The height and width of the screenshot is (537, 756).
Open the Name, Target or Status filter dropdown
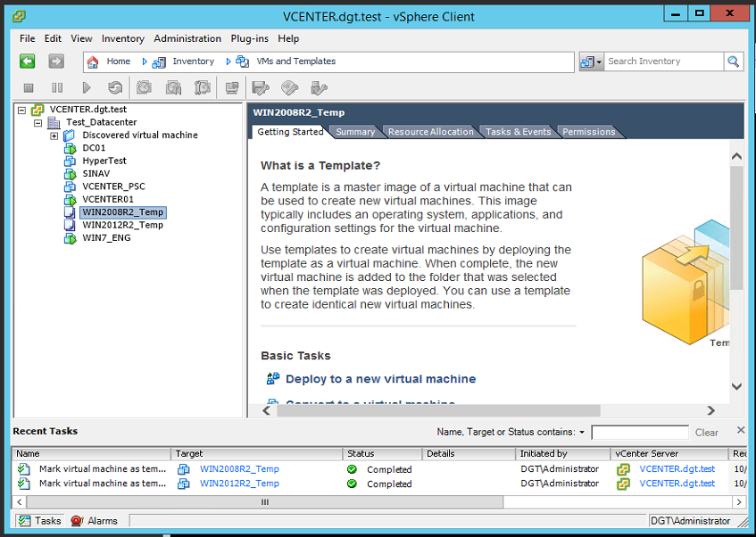click(x=582, y=433)
